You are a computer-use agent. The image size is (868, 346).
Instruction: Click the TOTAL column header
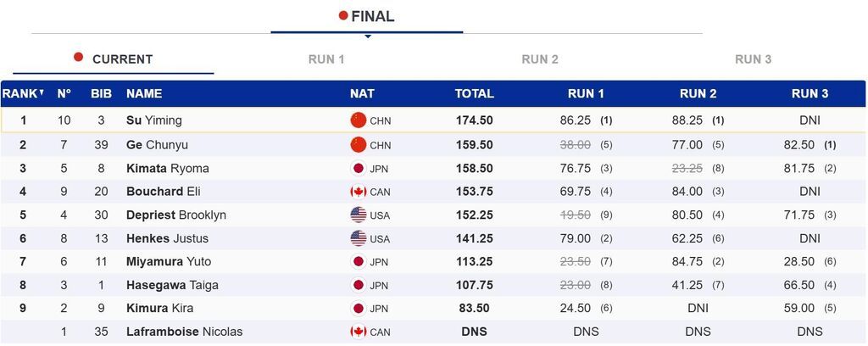(x=474, y=93)
